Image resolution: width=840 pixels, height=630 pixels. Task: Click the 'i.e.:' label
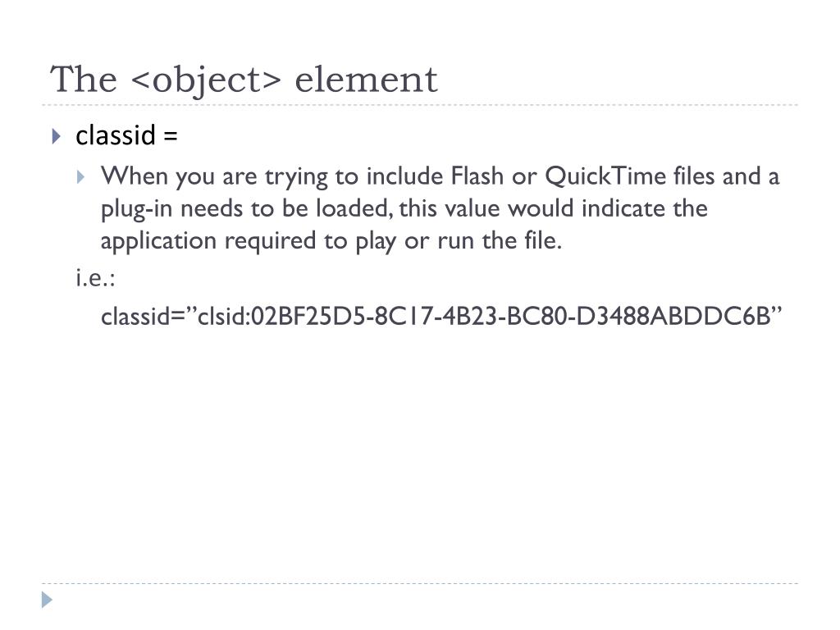[x=95, y=278]
